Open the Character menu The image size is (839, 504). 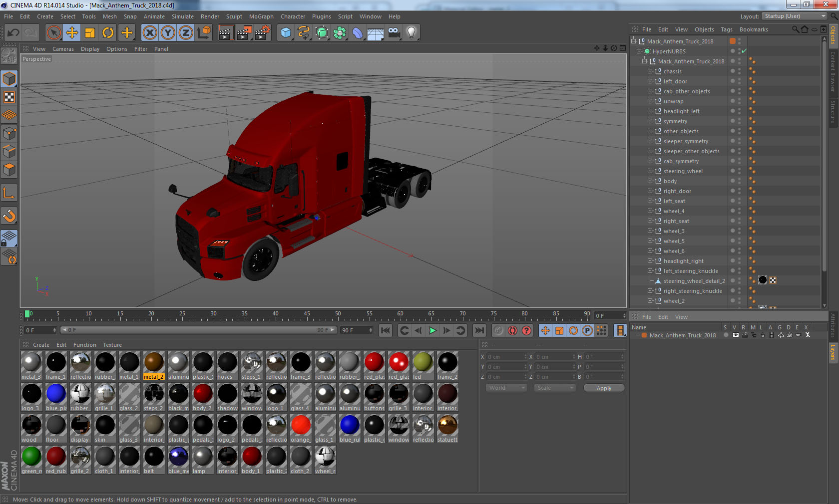[293, 16]
